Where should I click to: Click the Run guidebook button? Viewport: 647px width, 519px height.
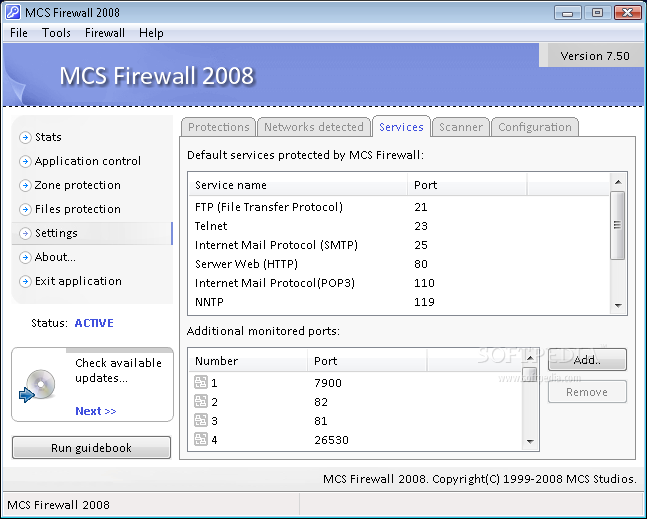pos(91,448)
